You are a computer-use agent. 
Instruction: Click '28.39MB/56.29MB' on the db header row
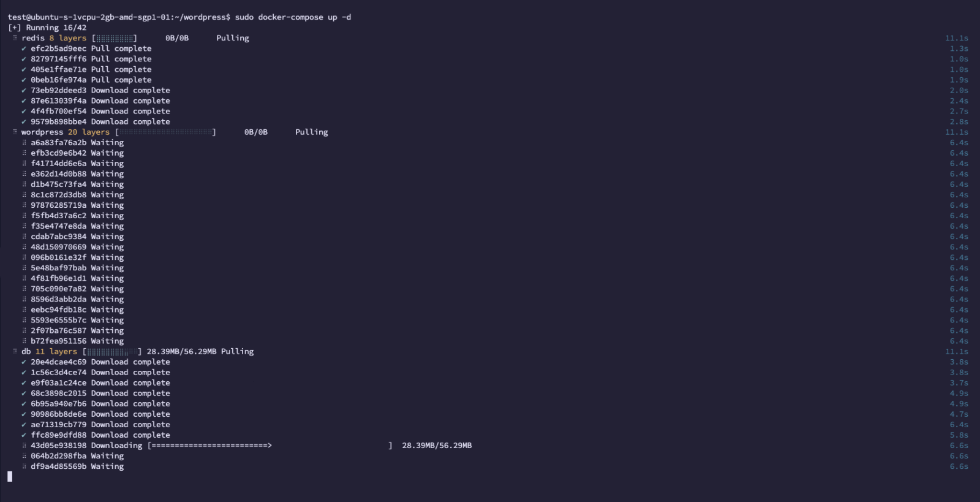click(x=181, y=352)
